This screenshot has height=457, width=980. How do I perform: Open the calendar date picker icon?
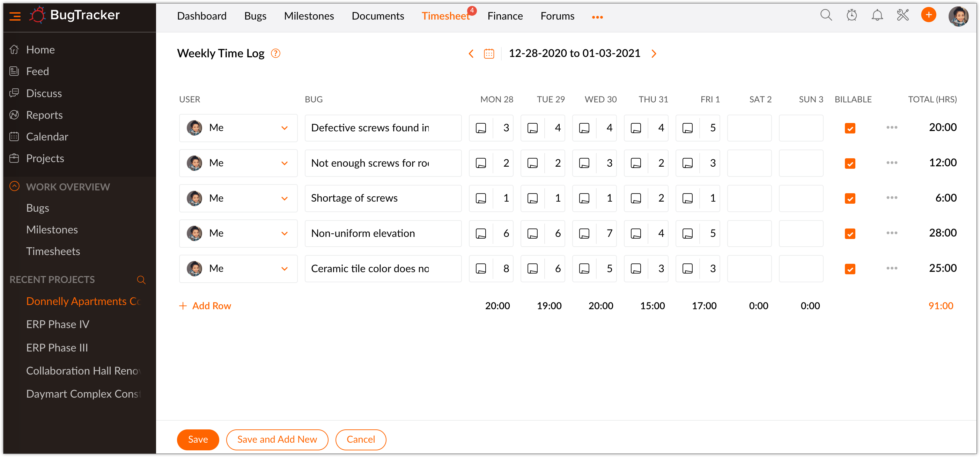[x=489, y=54]
